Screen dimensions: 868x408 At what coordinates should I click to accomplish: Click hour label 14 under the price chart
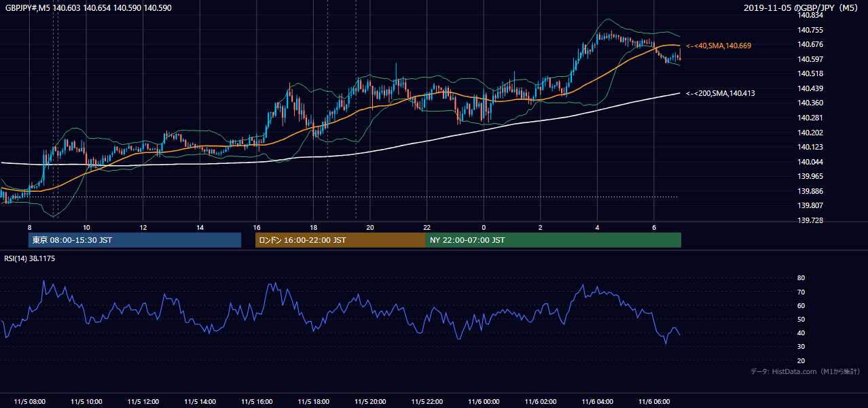coord(200,227)
